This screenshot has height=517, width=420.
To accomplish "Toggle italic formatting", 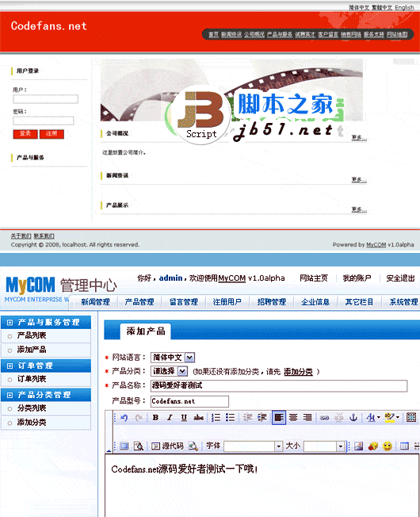I will [170, 418].
